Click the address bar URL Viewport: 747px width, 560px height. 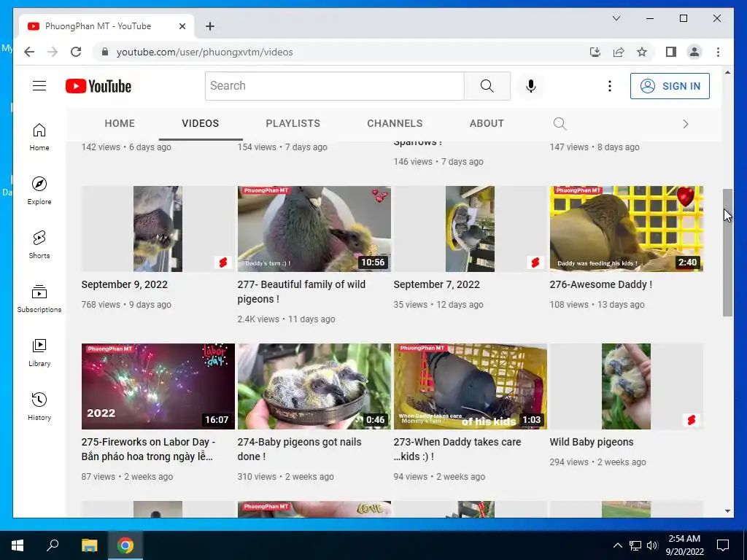tap(204, 52)
